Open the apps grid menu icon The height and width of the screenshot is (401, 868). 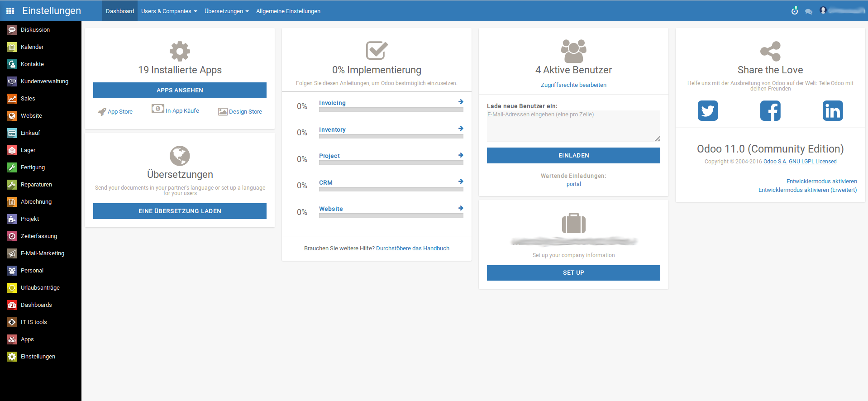pos(10,11)
